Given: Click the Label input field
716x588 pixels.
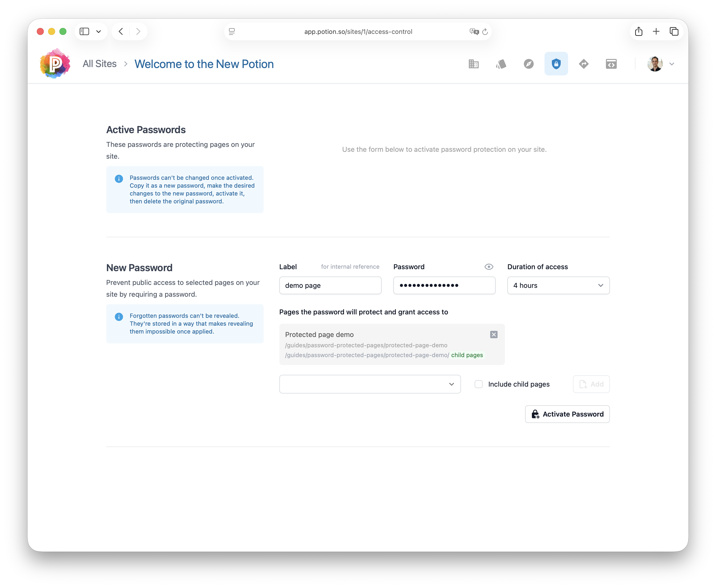Looking at the screenshot, I should coord(330,286).
